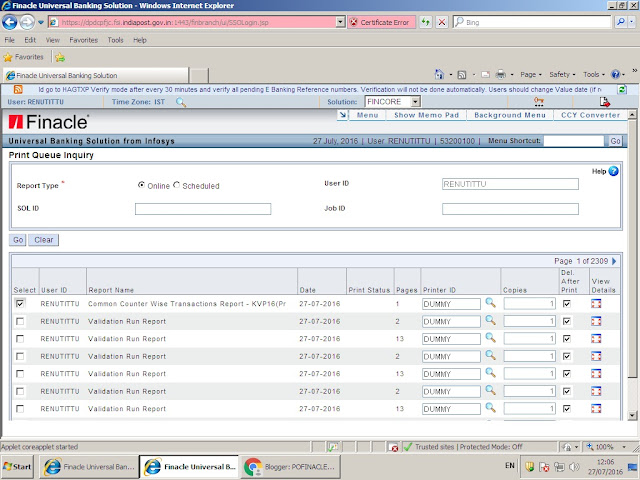
Task: Click the Windows Start button
Action: click(17, 467)
